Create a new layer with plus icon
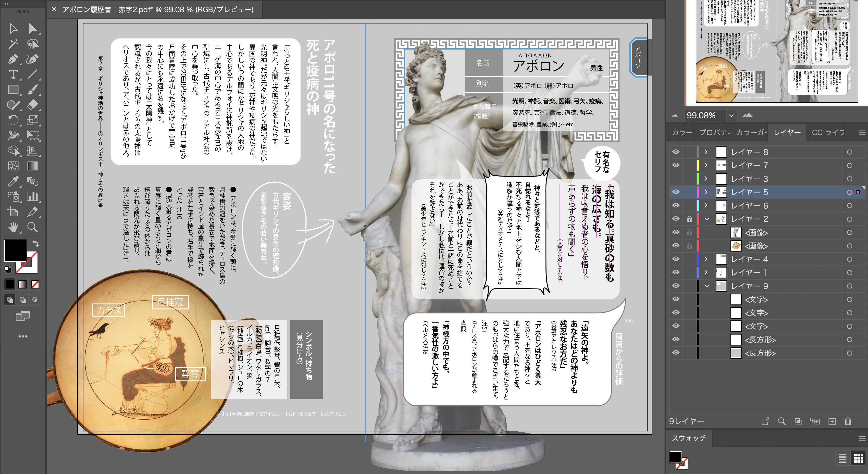The height and width of the screenshot is (474, 868). tap(832, 421)
